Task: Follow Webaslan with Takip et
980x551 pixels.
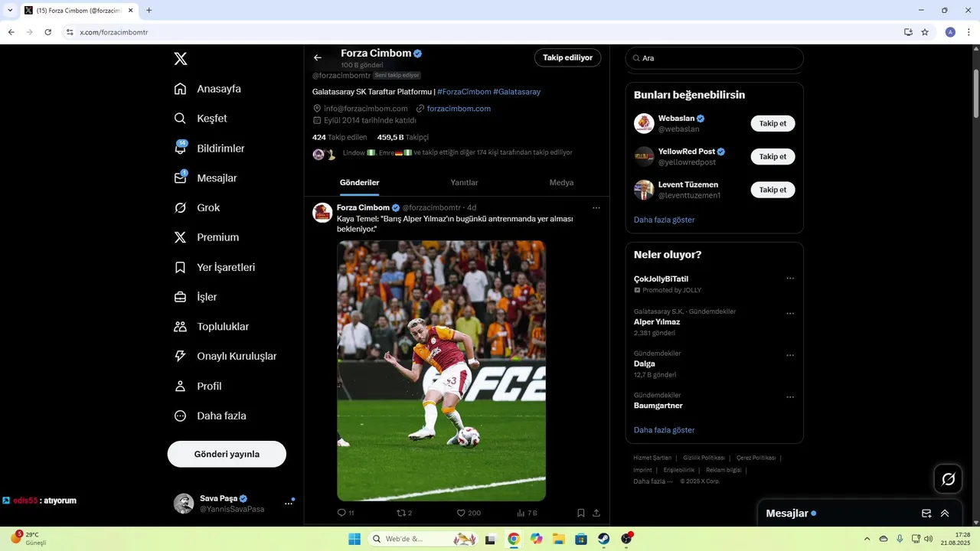Action: click(773, 123)
